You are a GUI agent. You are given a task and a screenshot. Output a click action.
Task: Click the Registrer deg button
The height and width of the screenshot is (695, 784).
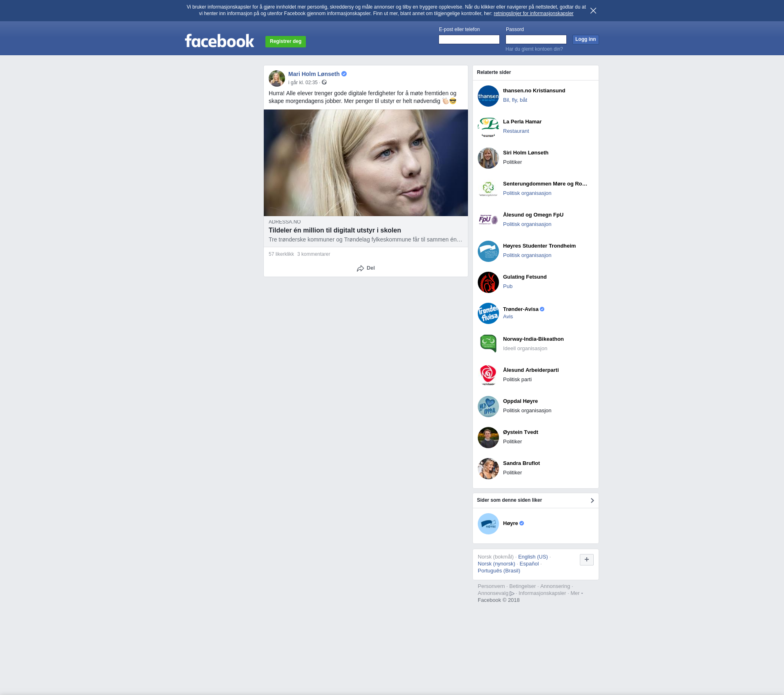(x=285, y=42)
